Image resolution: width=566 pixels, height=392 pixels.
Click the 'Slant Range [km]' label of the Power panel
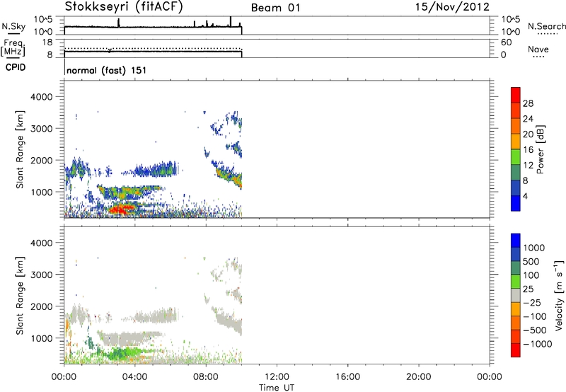pos(20,149)
